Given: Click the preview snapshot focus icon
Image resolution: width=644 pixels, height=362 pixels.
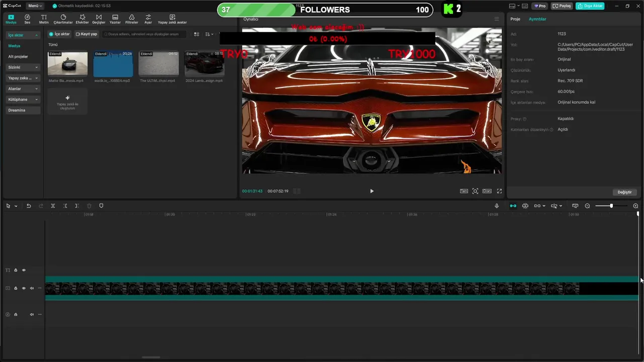Looking at the screenshot, I should tap(475, 191).
